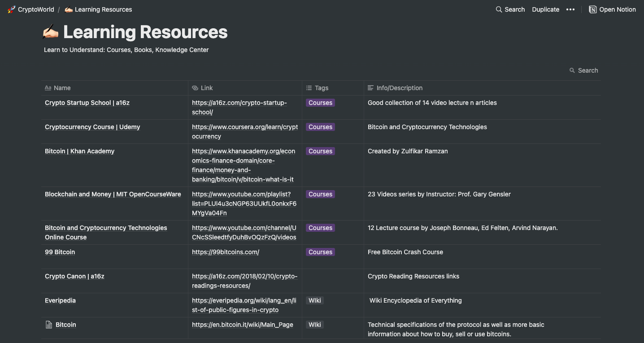Image resolution: width=644 pixels, height=343 pixels.
Task: Open the Blockchain and Money MIT entry
Action: (113, 194)
